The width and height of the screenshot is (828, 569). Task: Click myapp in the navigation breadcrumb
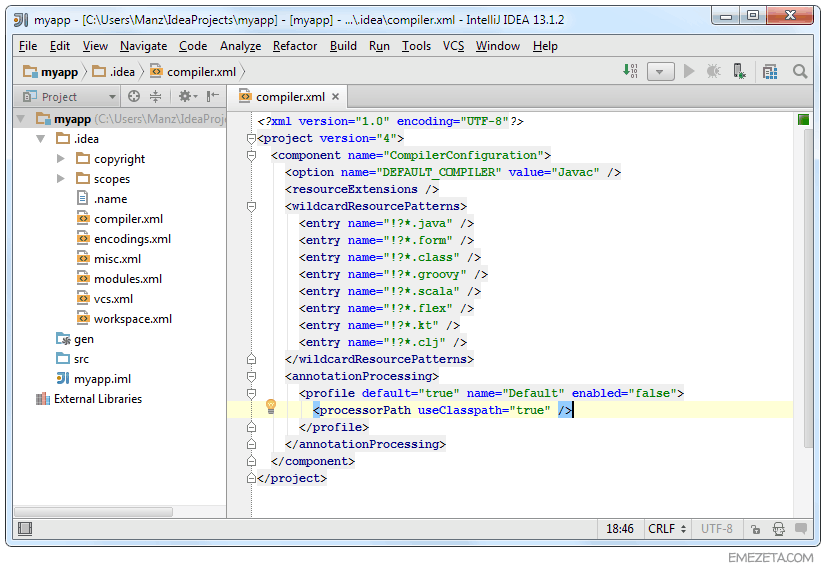click(x=51, y=72)
